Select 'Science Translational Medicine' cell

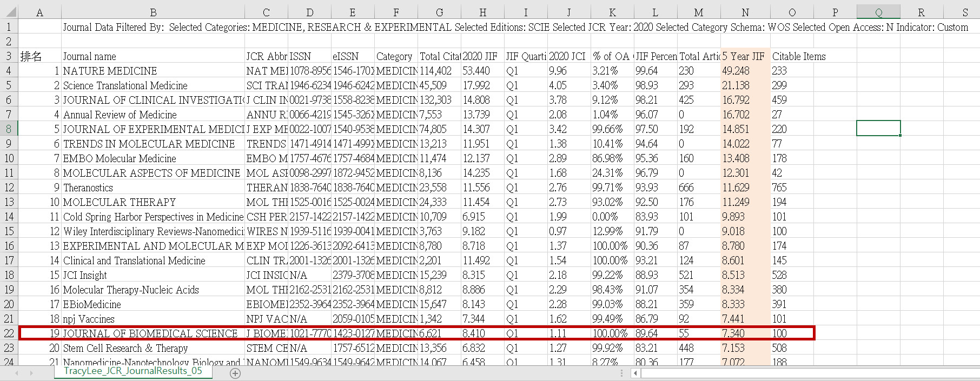click(x=153, y=85)
